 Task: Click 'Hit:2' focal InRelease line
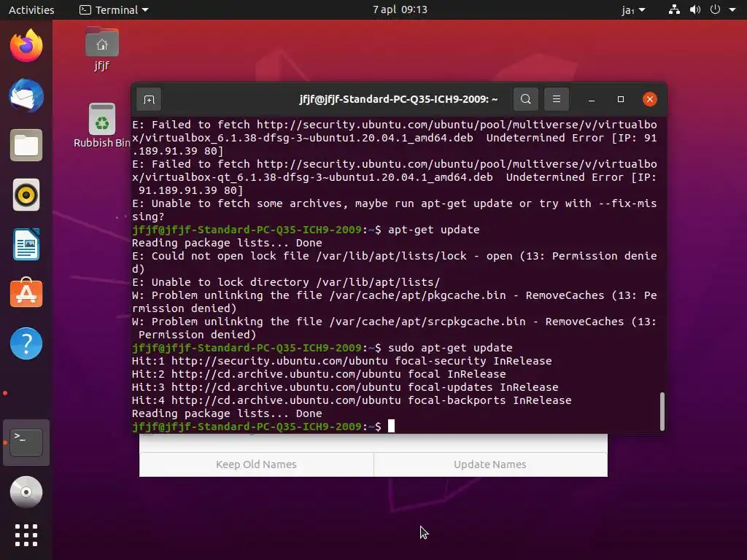(319, 374)
